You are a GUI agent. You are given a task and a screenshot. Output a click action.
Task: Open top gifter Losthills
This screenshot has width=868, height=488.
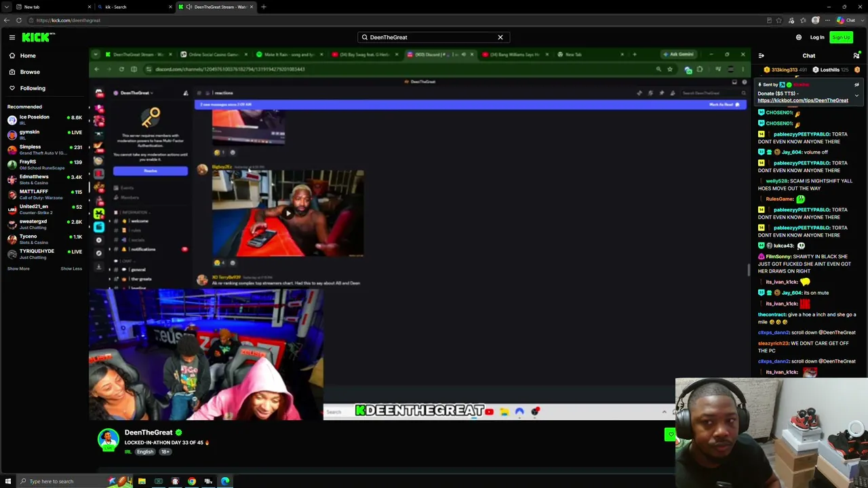(x=831, y=70)
